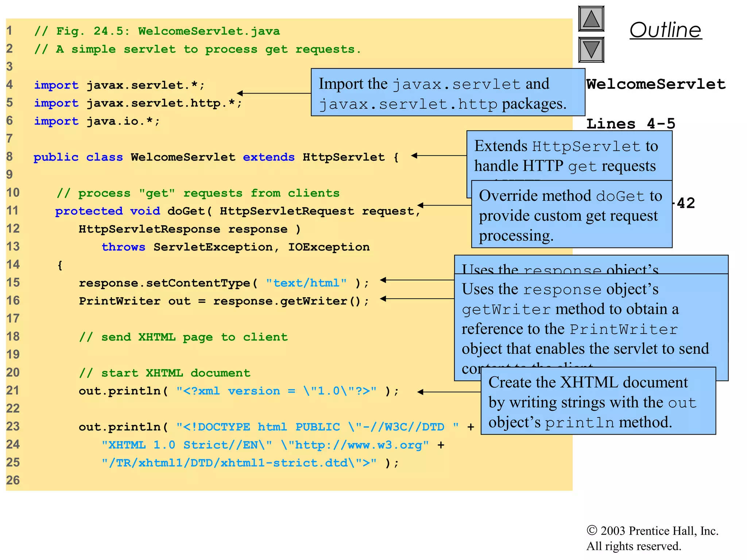
Task: Click the code line "import javax.servlet.http.*;"
Action: point(138,103)
